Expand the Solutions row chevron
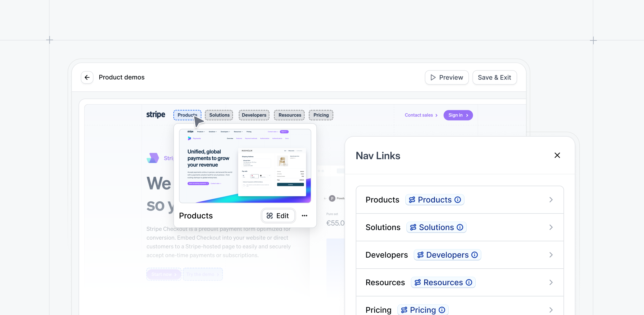This screenshot has height=315, width=644. [551, 227]
